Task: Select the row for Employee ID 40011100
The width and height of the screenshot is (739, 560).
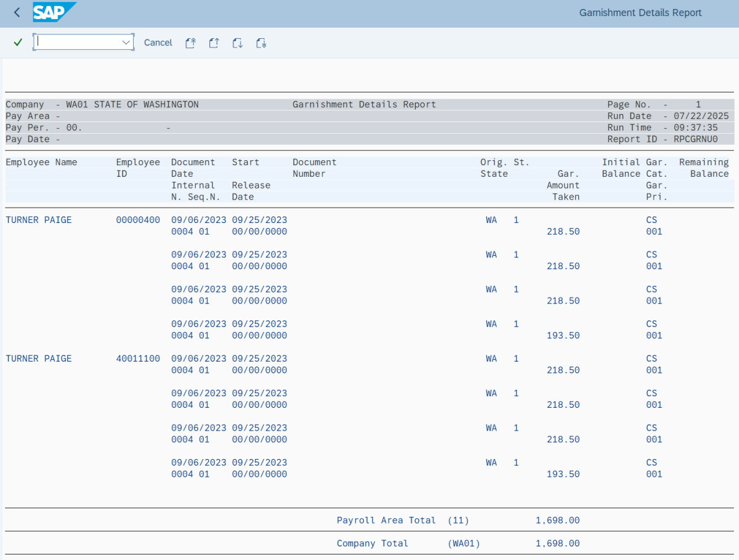Action: [138, 358]
